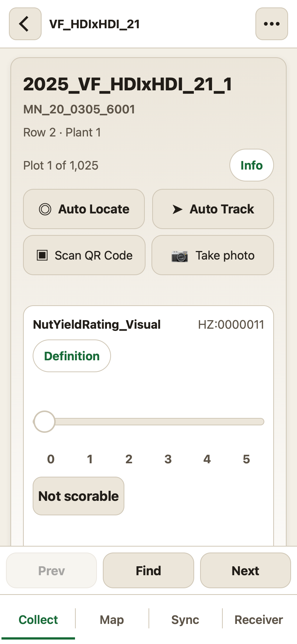This screenshot has height=644, width=297.
Task: Switch to the Sync tab
Action: 185,619
